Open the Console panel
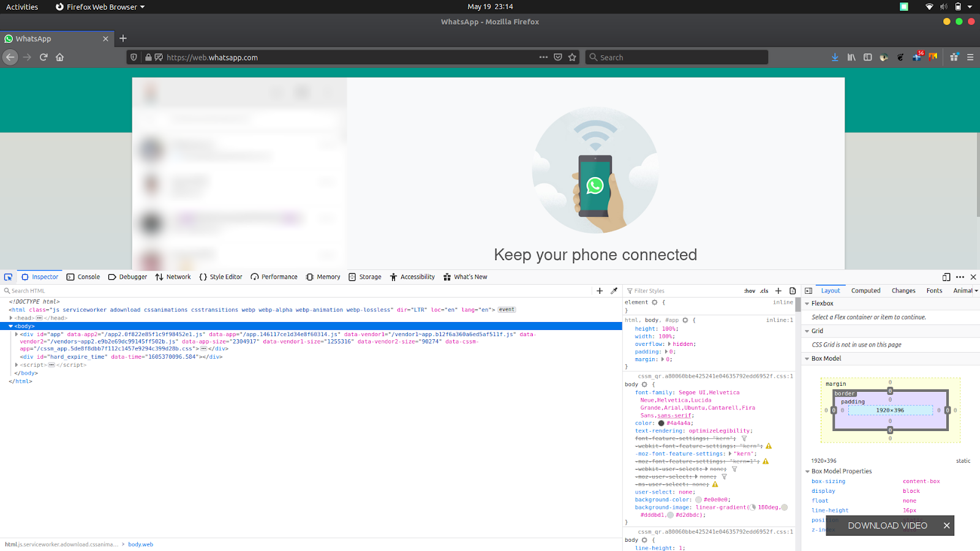 click(x=83, y=277)
